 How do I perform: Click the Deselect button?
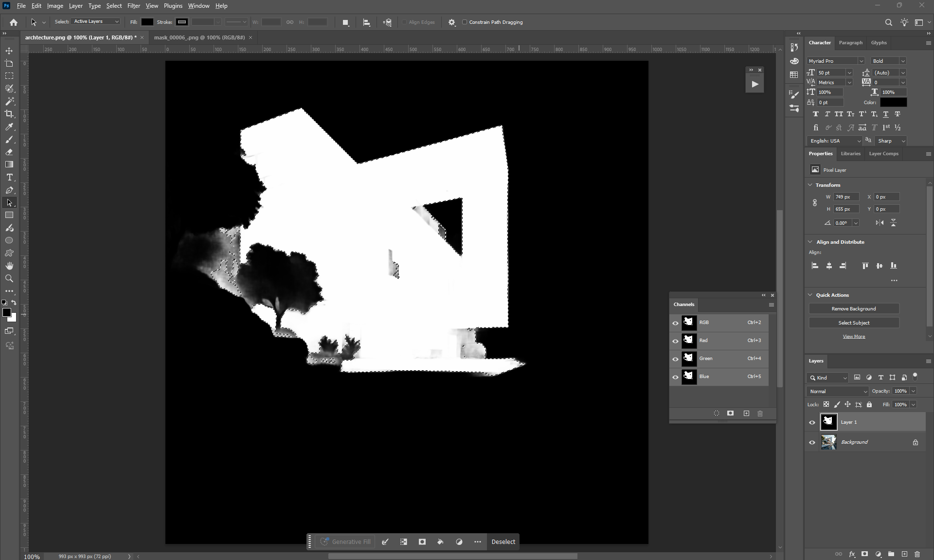coord(503,542)
